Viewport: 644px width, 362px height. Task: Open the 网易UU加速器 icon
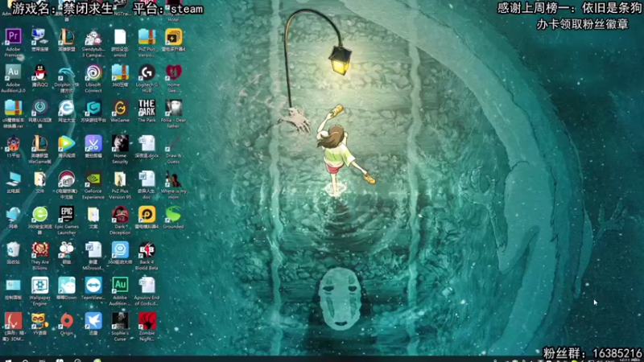(x=39, y=108)
